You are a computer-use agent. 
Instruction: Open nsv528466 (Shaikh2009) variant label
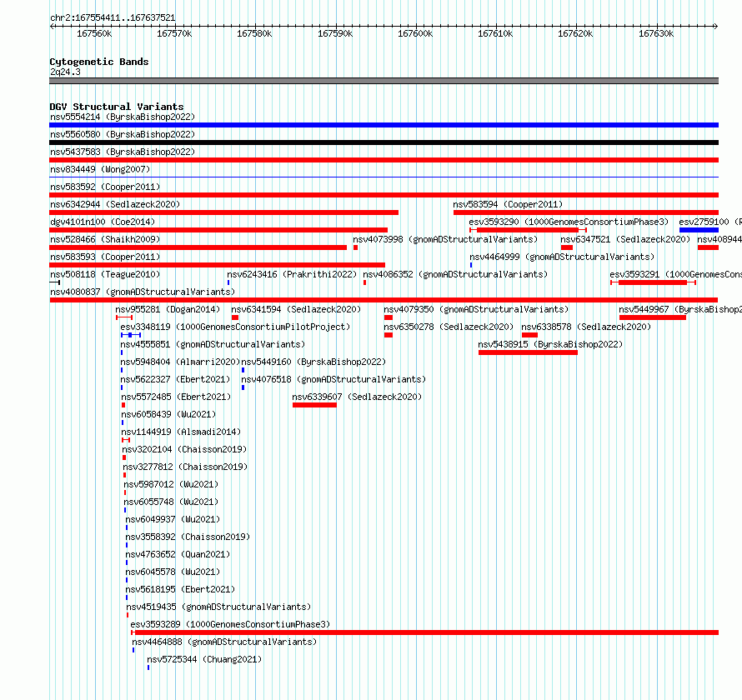pyautogui.click(x=105, y=239)
